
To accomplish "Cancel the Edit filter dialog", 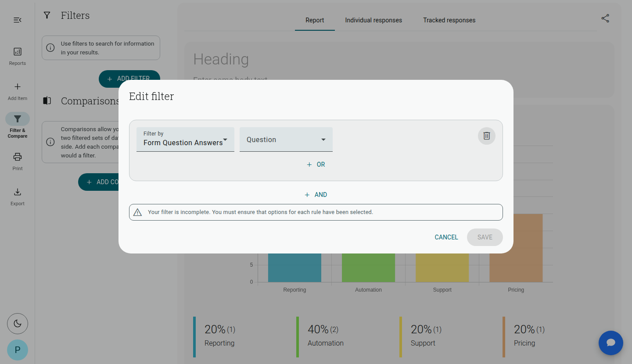I will (446, 237).
